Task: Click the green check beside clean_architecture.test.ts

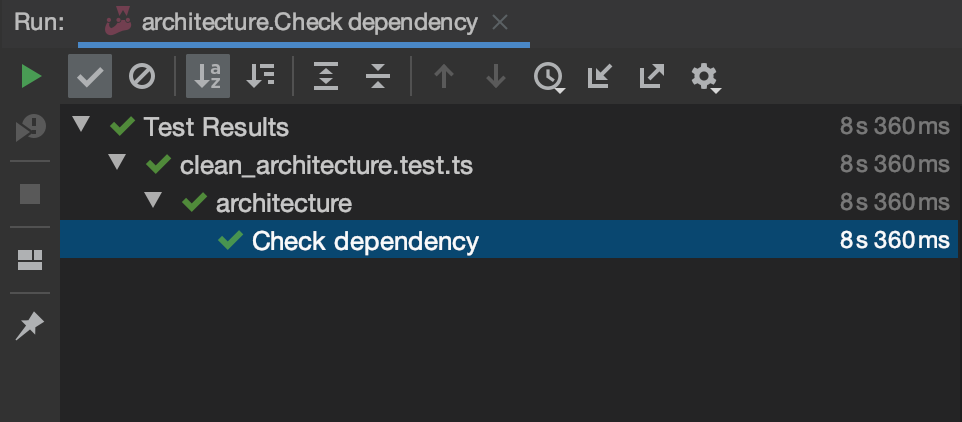Action: [159, 164]
